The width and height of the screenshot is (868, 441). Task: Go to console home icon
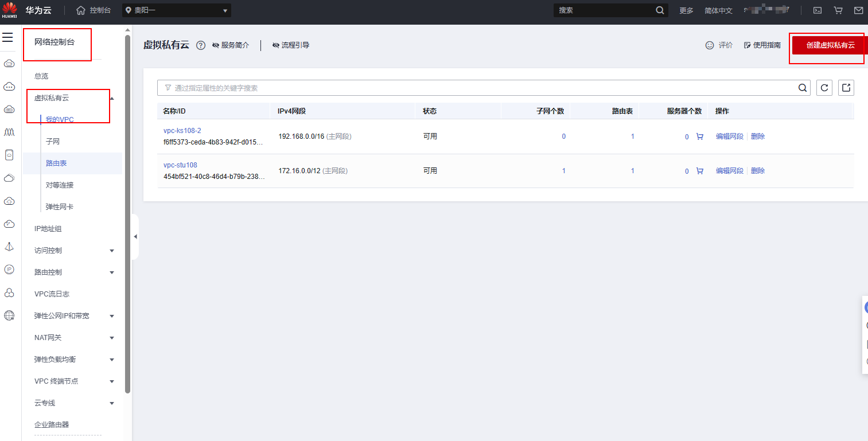[x=81, y=10]
